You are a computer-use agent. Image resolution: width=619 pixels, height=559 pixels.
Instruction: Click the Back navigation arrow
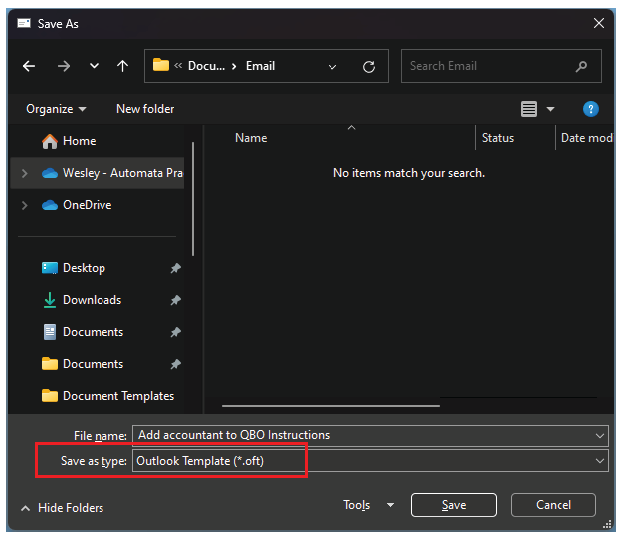coord(29,67)
